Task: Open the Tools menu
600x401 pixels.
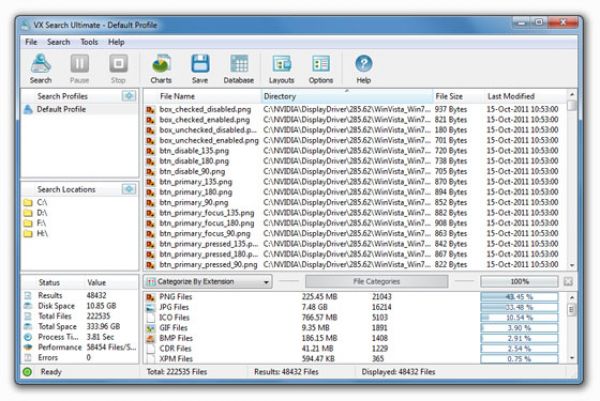Action: (89, 42)
